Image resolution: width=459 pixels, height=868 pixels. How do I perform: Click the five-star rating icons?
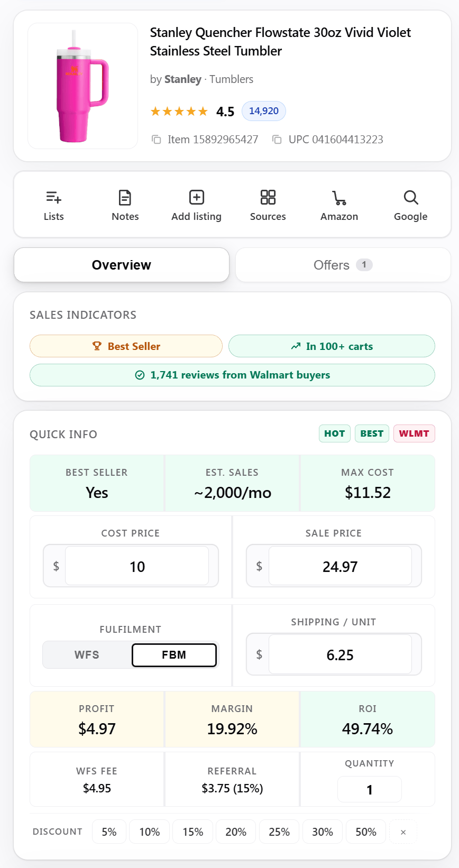(x=179, y=111)
